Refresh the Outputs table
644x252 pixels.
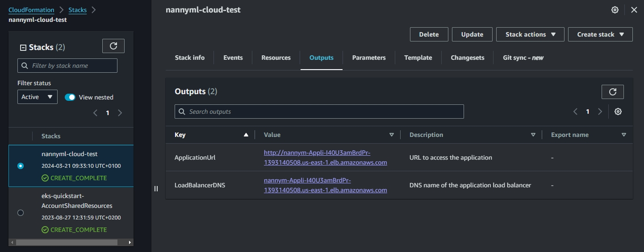click(612, 91)
